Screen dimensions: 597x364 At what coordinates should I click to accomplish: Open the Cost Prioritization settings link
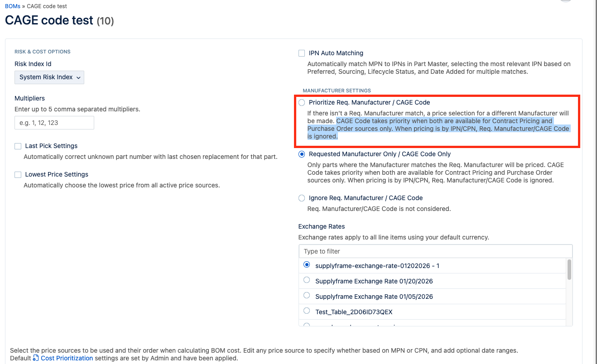click(67, 358)
